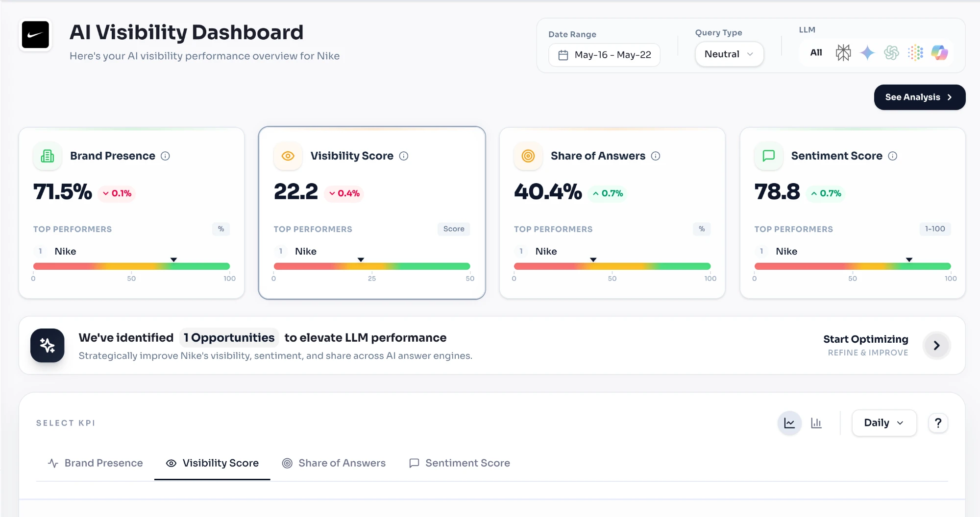Click Start Optimizing link

[865, 339]
